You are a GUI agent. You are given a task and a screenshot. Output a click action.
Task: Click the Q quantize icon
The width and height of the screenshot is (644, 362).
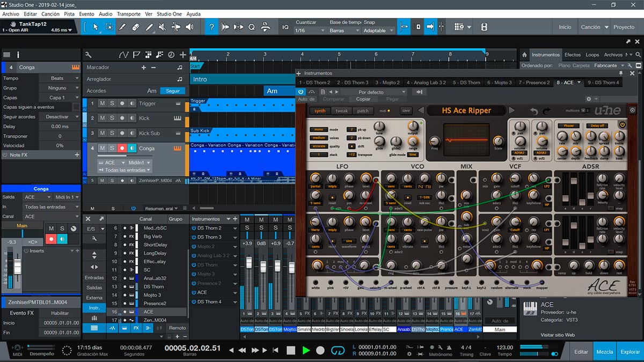pos(251,27)
